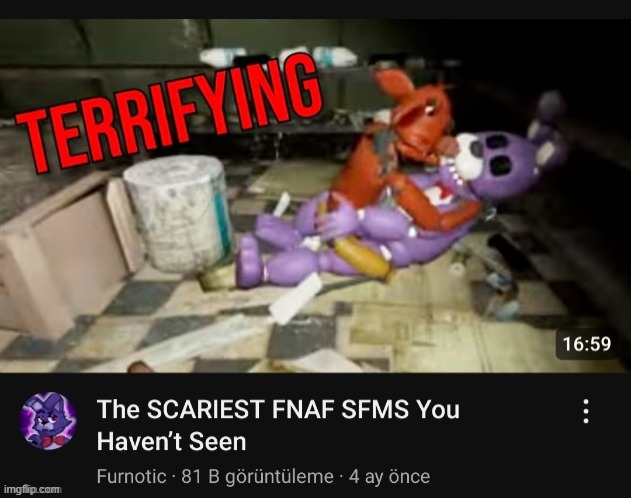This screenshot has height=498, width=631.
Task: Click the purple bunny's feet
Action: 252,261
